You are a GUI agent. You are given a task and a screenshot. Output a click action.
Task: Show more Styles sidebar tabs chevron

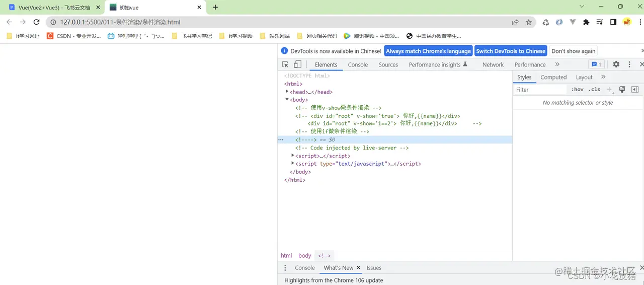pos(603,77)
